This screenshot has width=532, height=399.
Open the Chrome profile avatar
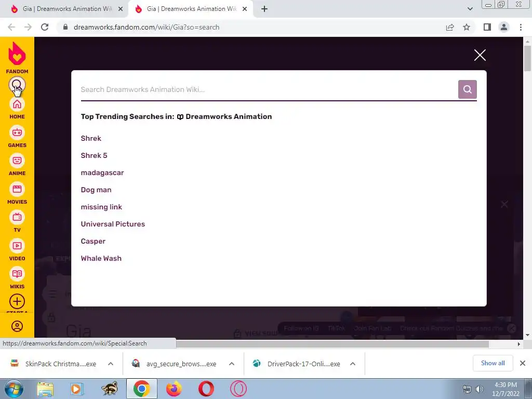(504, 27)
